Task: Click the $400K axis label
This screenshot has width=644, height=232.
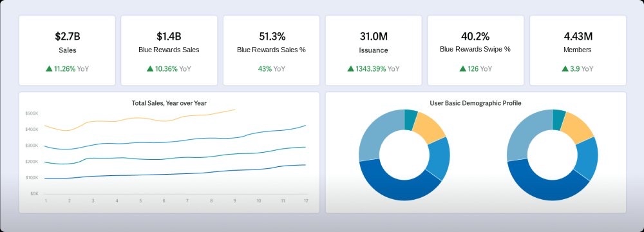Action: pyautogui.click(x=32, y=129)
